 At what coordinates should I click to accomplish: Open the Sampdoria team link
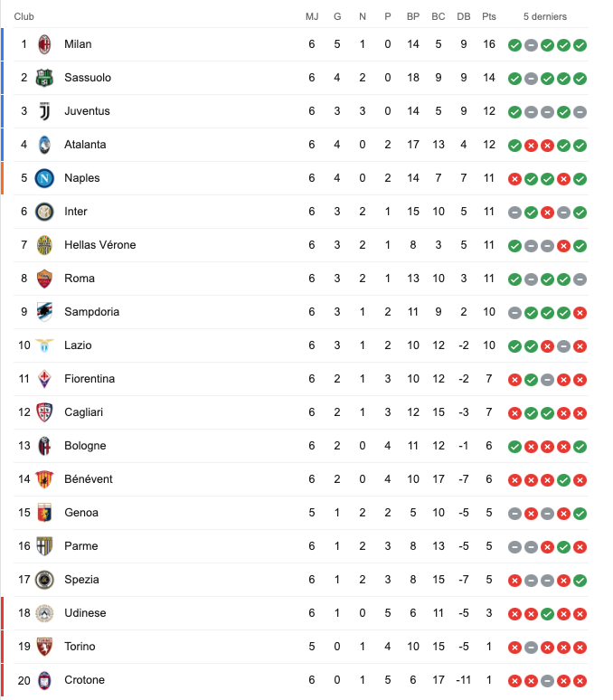tap(91, 312)
